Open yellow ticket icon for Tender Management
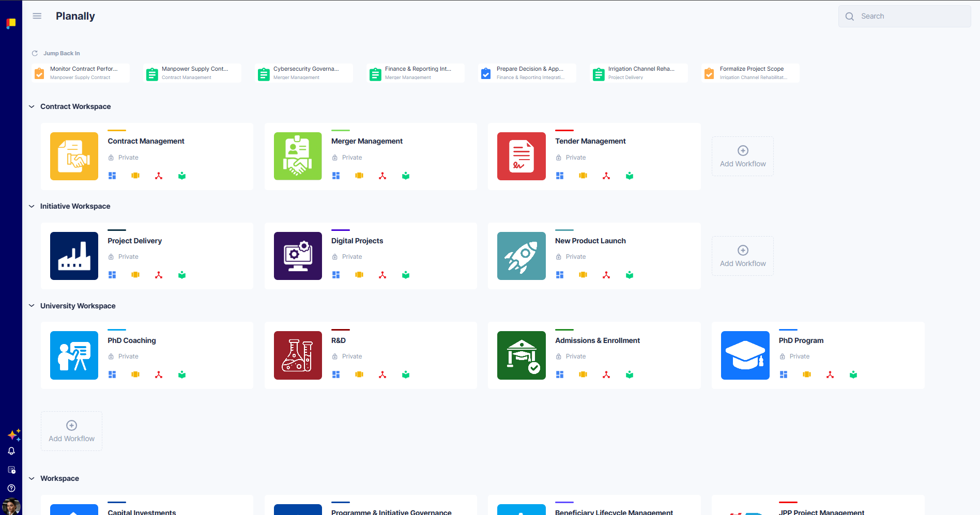 pyautogui.click(x=583, y=176)
